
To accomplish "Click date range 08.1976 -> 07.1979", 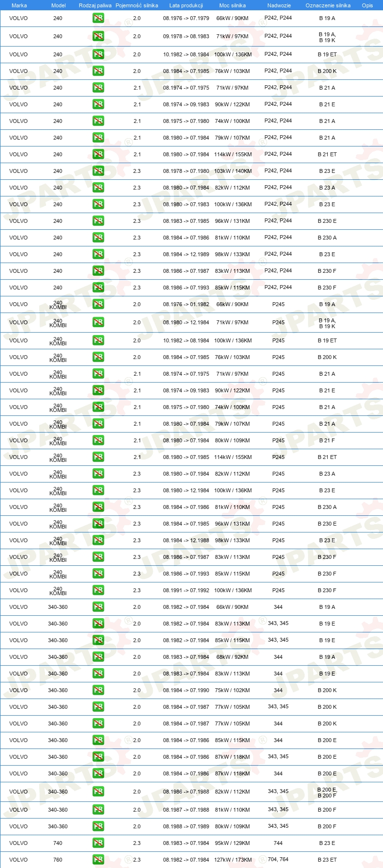I will [x=186, y=18].
